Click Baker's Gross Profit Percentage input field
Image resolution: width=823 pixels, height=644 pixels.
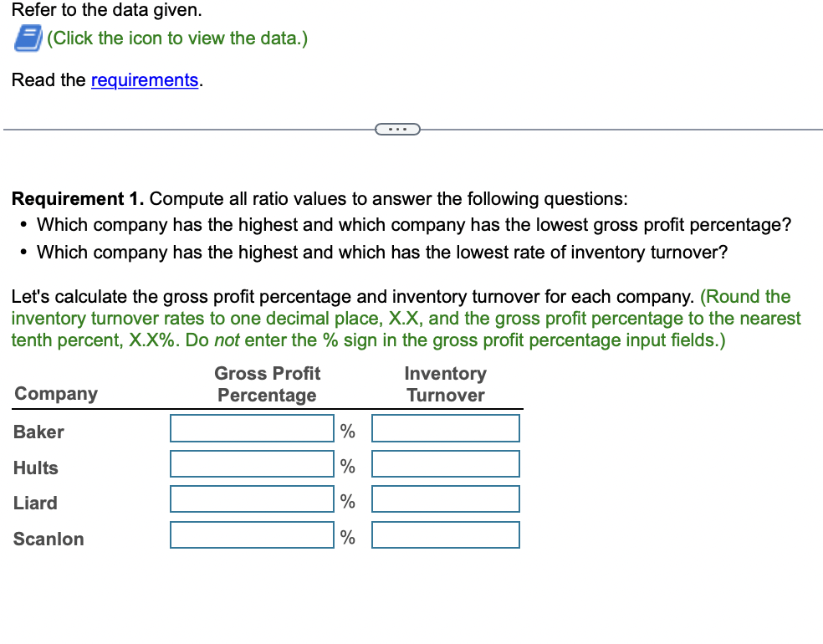pyautogui.click(x=251, y=428)
